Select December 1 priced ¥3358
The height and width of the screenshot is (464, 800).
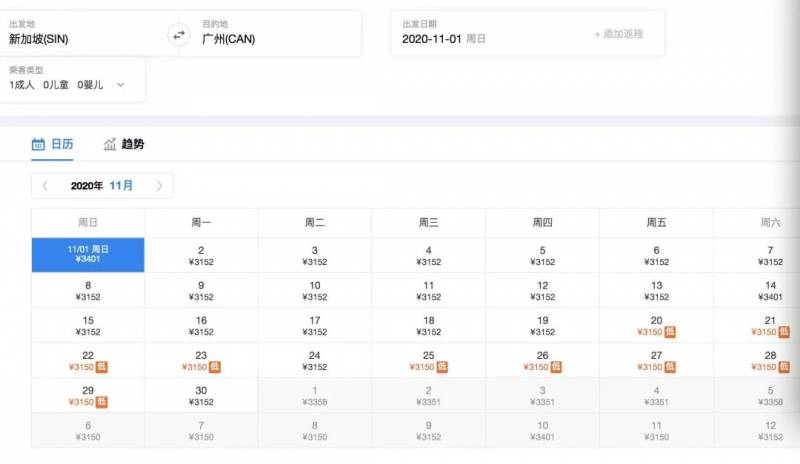[315, 395]
